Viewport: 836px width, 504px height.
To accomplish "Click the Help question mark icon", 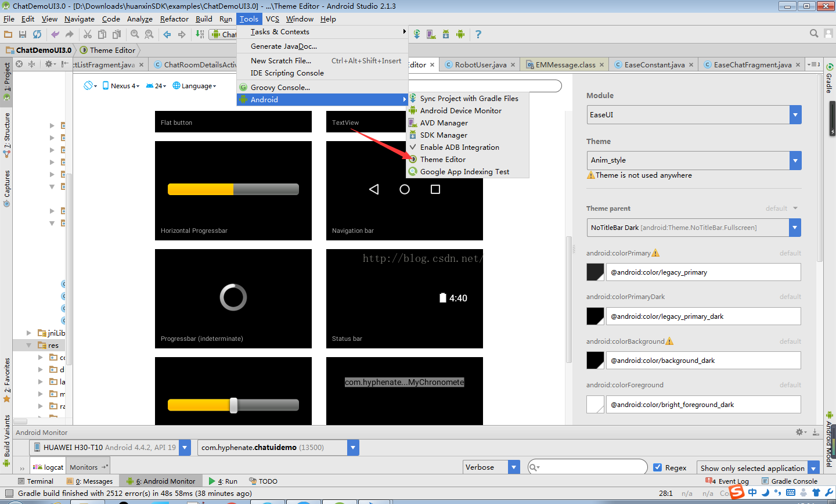I will click(478, 34).
